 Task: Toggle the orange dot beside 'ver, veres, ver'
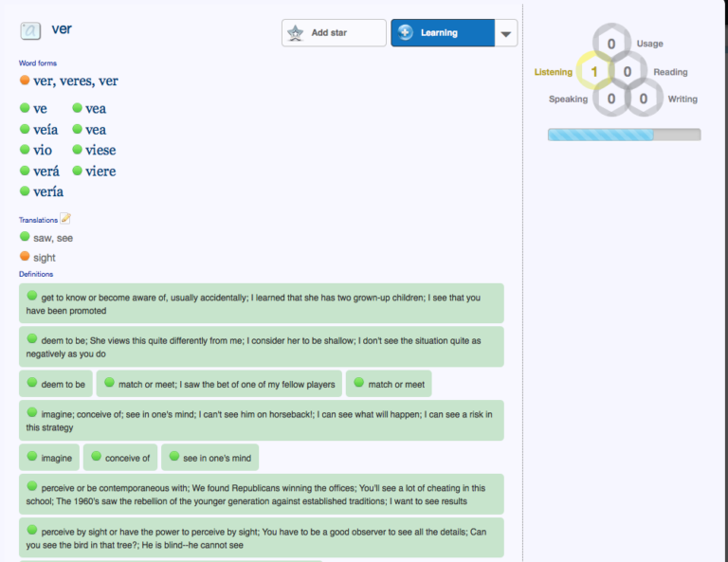click(25, 81)
